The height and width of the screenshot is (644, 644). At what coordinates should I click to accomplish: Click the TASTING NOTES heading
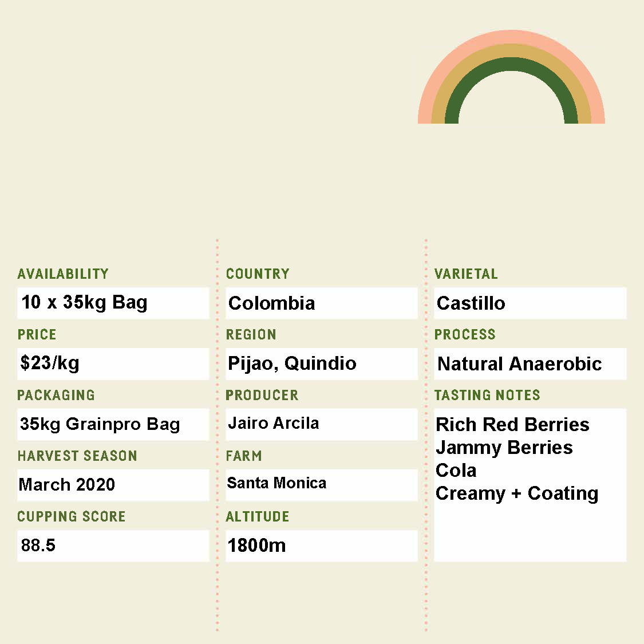click(488, 395)
